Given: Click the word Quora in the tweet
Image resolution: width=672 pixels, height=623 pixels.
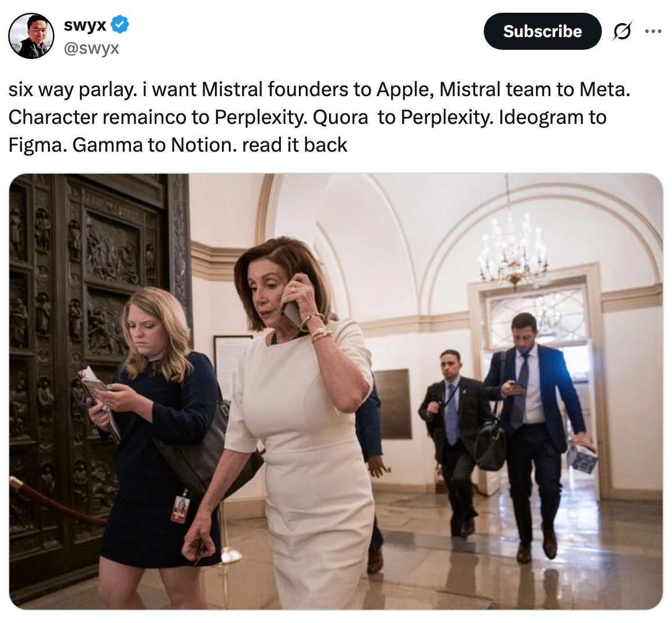Looking at the screenshot, I should (340, 118).
